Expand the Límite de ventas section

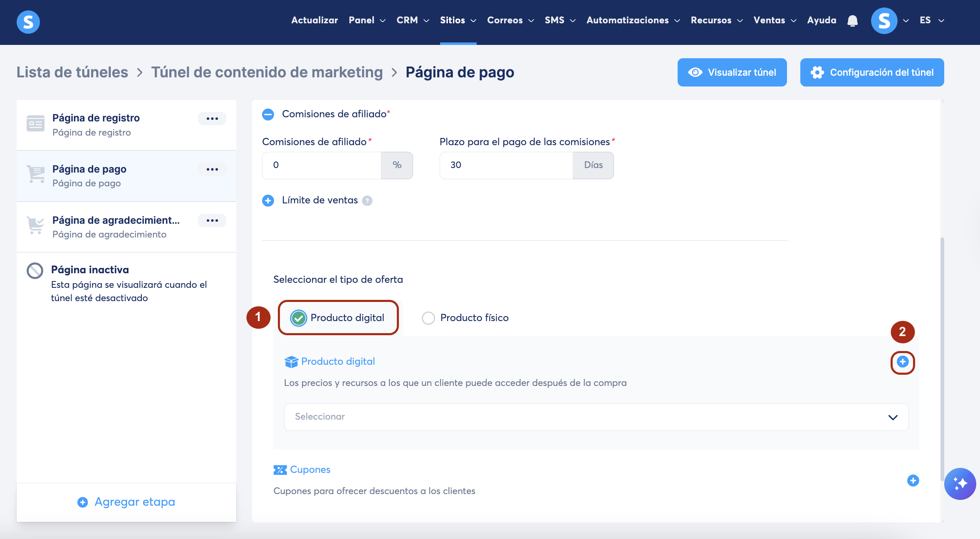click(x=268, y=201)
